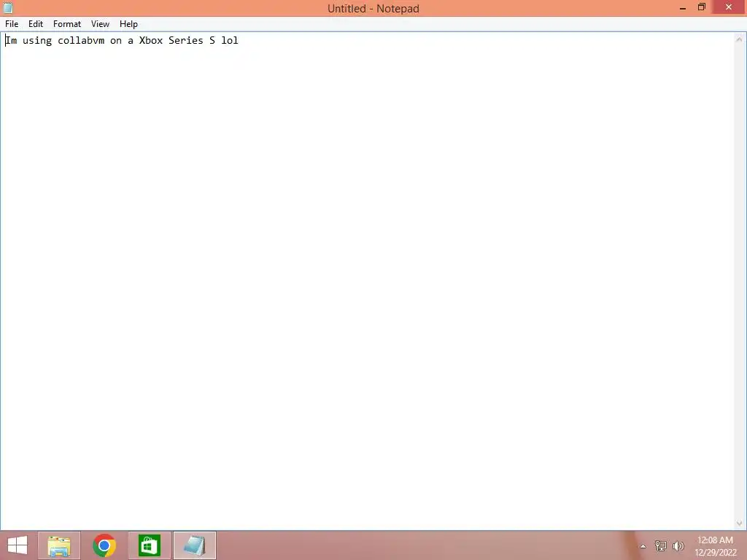Close the Notepad window
Image resolution: width=747 pixels, height=560 pixels.
pyautogui.click(x=729, y=7)
